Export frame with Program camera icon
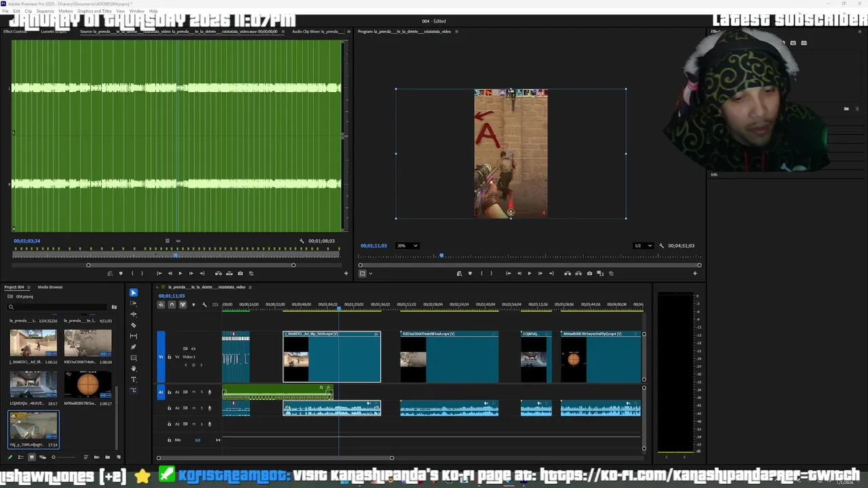This screenshot has height=488, width=868. tap(589, 273)
